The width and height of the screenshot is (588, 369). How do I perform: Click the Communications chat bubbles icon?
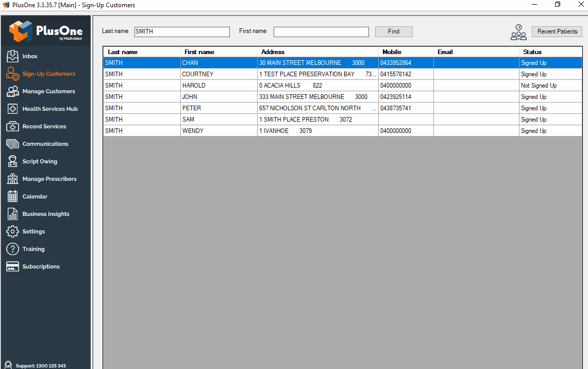pos(12,144)
